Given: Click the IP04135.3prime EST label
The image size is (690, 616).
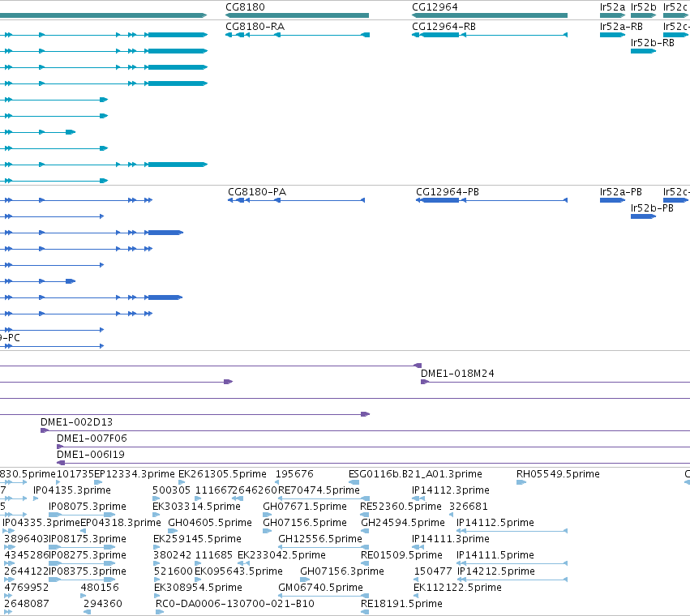Looking at the screenshot, I should (71, 490).
